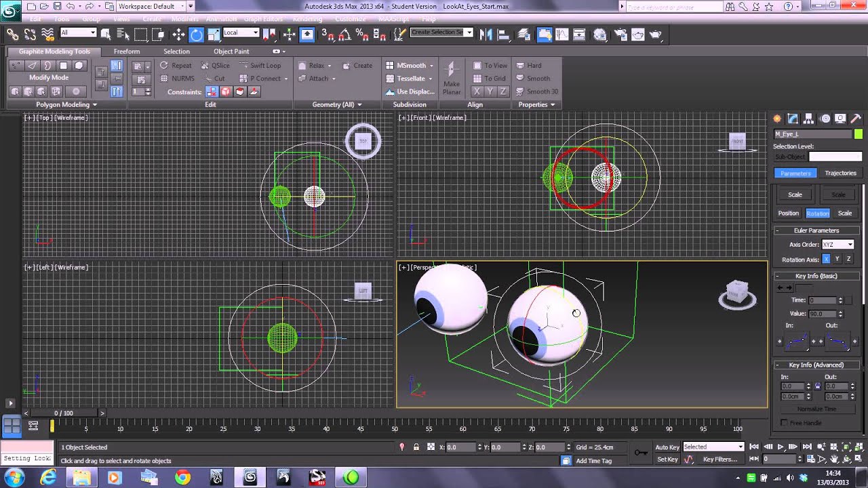868x488 pixels.
Task: Switch to the Selection ribbon tab
Action: [x=176, y=52]
